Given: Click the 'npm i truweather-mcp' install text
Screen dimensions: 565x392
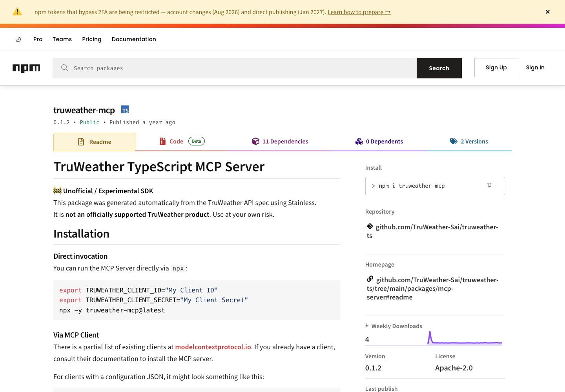Looking at the screenshot, I should point(412,186).
